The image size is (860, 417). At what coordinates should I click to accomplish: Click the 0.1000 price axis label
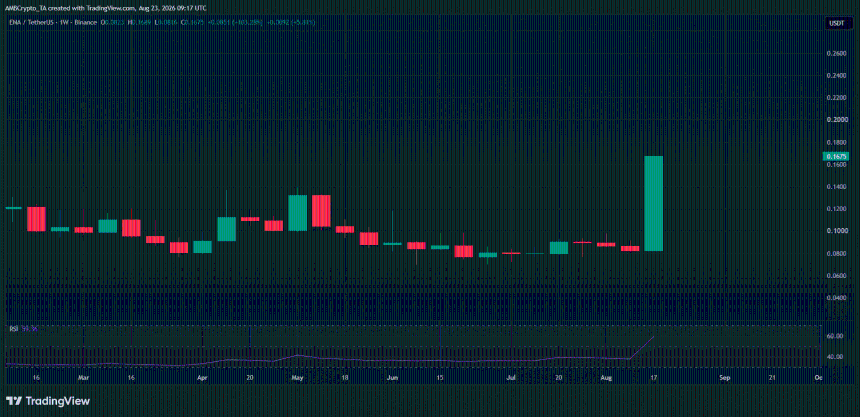pos(836,231)
